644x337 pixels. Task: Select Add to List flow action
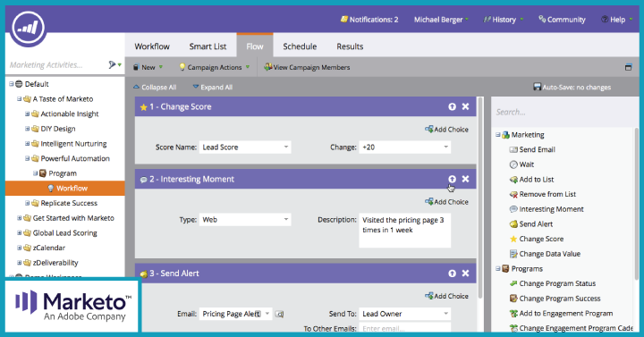tap(531, 180)
